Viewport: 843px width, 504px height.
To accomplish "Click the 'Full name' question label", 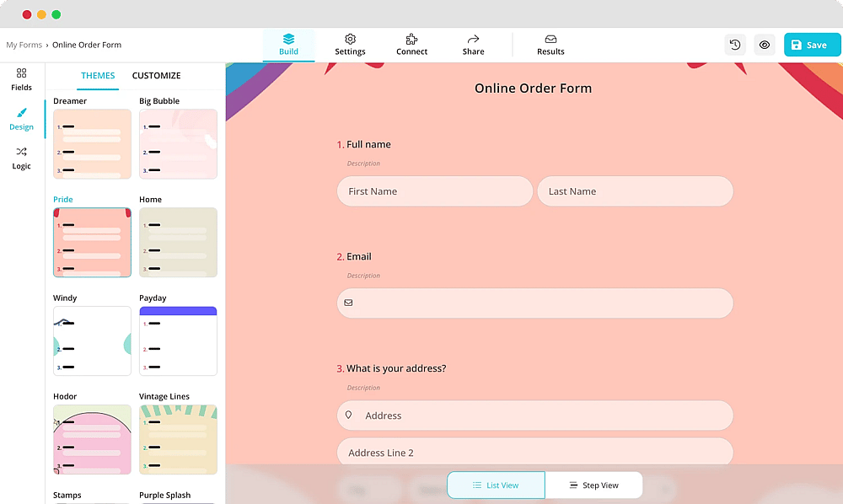I will (368, 144).
